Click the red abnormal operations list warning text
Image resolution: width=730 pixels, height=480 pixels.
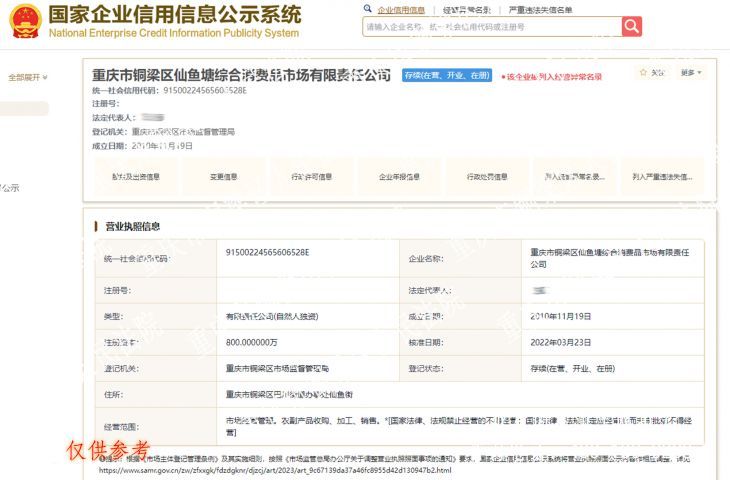tap(552, 77)
